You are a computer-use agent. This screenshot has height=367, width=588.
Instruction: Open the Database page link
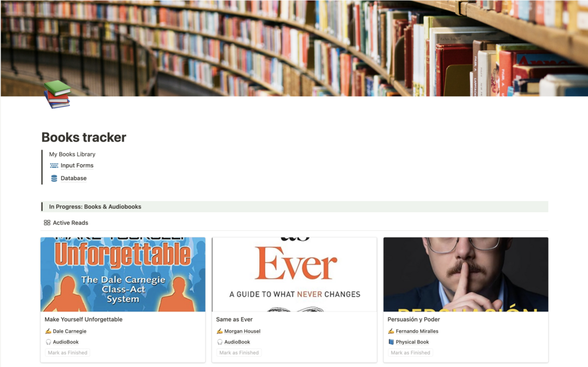pyautogui.click(x=74, y=178)
